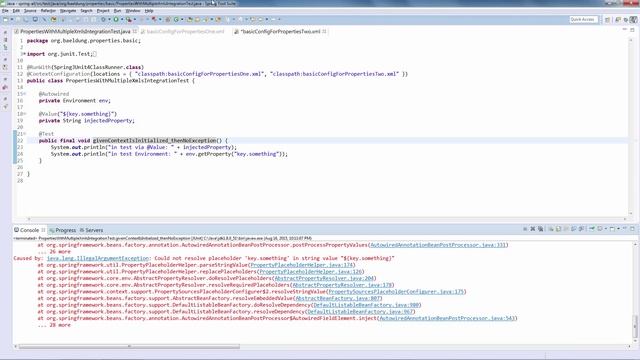Open PropertyPlaceholderHelper.java:174 stack trace link
The width and height of the screenshot is (640, 360).
[x=302, y=265]
